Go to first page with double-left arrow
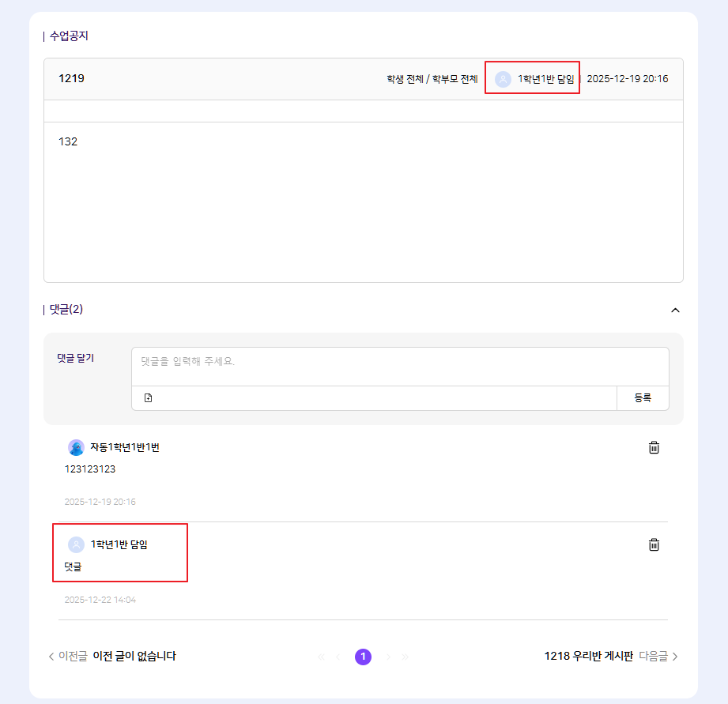The height and width of the screenshot is (704, 728). [321, 657]
